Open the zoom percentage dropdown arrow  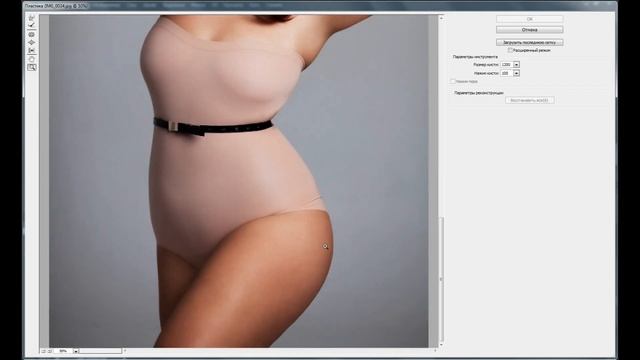pos(76,351)
